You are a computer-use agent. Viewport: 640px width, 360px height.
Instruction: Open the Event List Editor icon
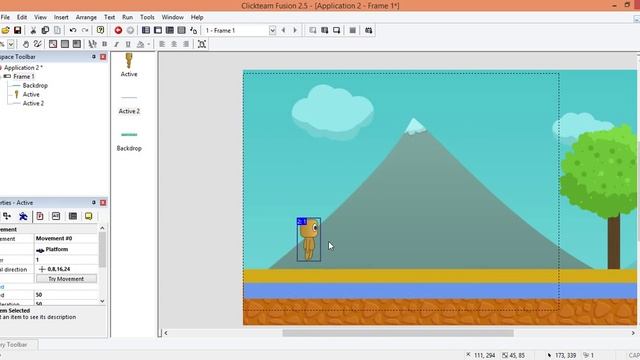pyautogui.click(x=181, y=30)
